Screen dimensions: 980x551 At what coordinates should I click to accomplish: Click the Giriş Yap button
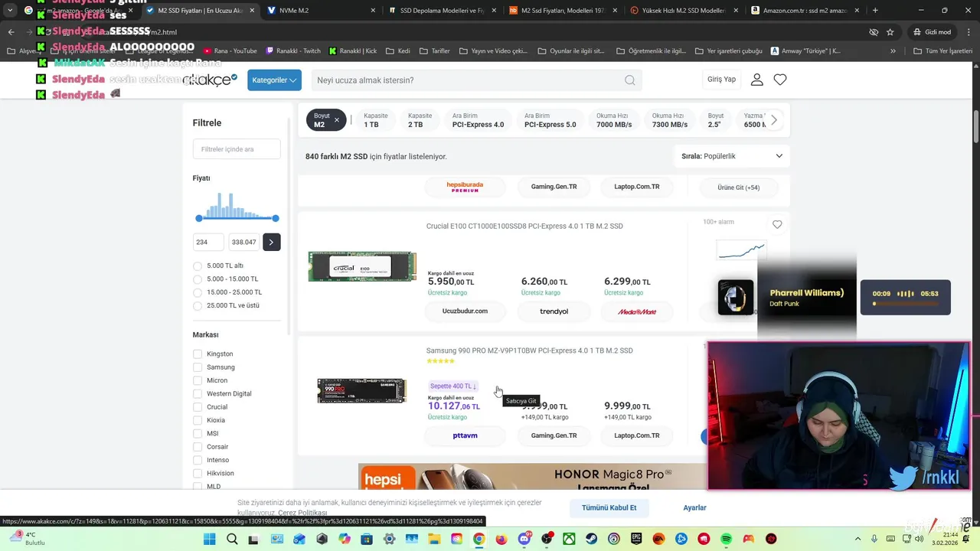coord(721,80)
